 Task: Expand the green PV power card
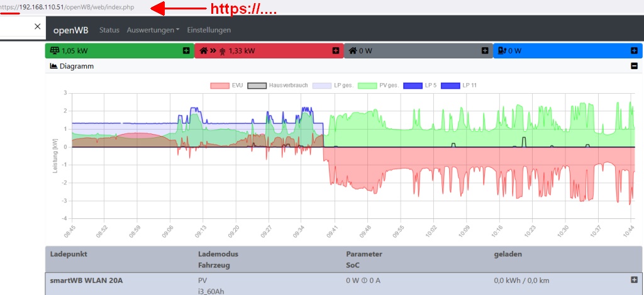[186, 51]
